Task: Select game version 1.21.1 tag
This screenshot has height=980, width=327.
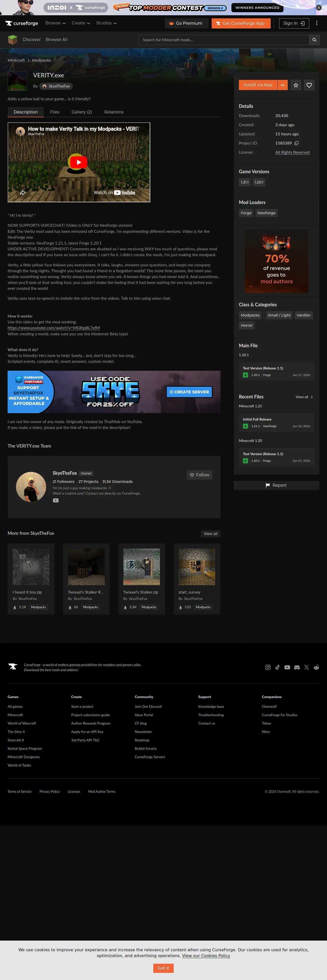Action: [244, 182]
